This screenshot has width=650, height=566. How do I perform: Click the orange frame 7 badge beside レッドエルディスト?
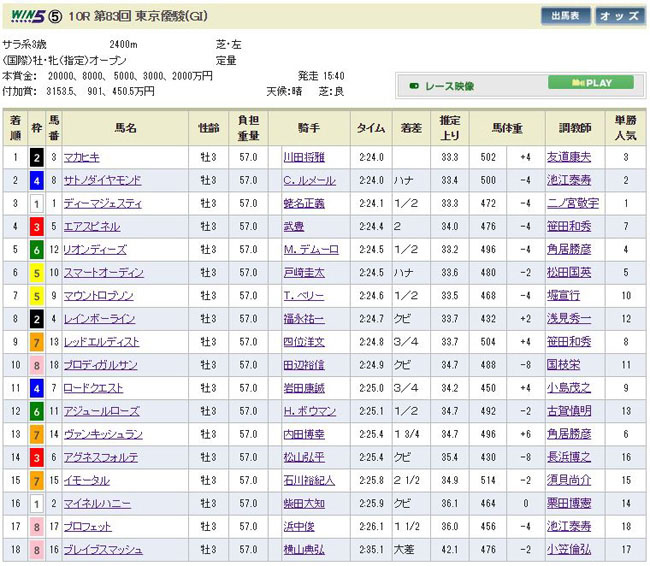coord(37,341)
